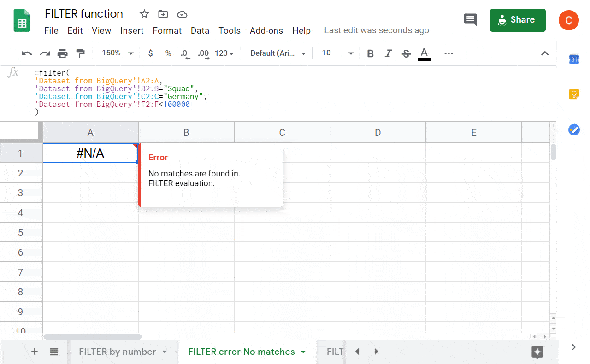
Task: Select the Paint format tool
Action: point(81,53)
